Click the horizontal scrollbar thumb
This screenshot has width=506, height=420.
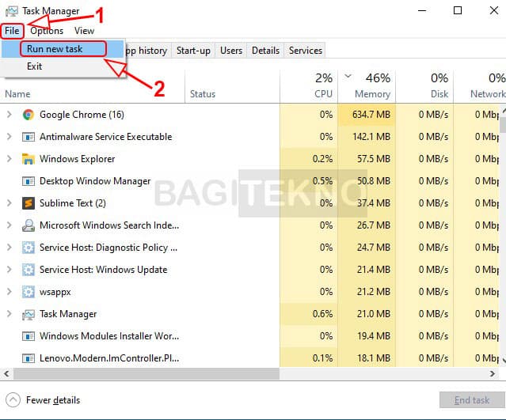point(146,374)
